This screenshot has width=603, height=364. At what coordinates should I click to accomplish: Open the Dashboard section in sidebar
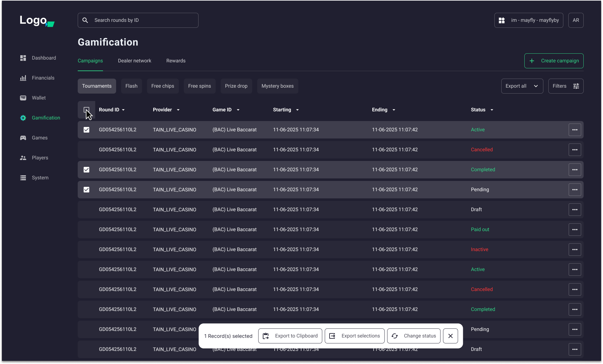point(23,58)
